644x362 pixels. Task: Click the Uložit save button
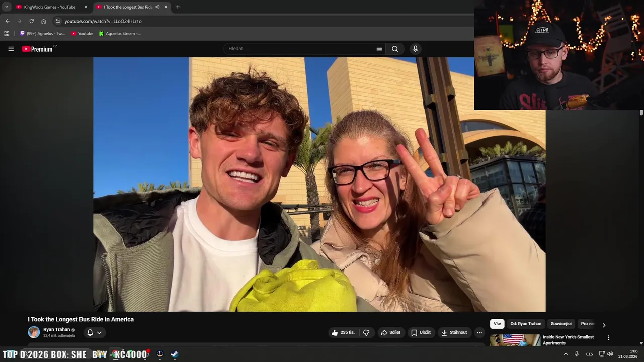pyautogui.click(x=421, y=332)
